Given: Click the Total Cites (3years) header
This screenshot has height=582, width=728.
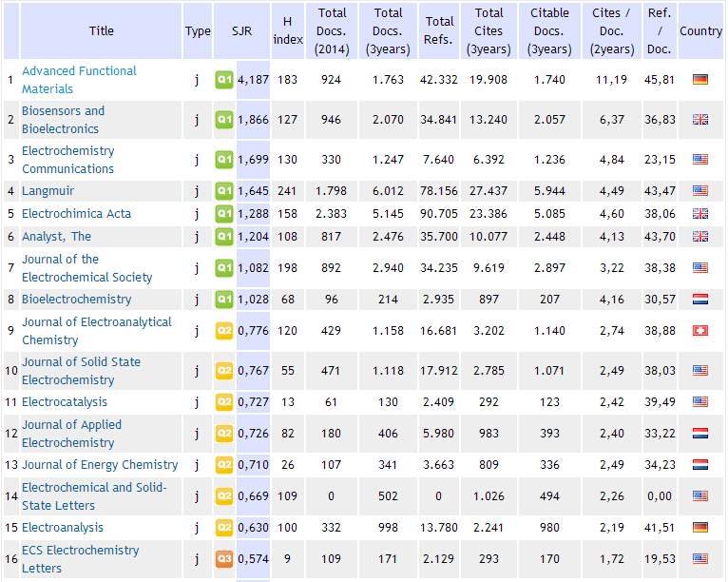Looking at the screenshot, I should pyautogui.click(x=489, y=31).
